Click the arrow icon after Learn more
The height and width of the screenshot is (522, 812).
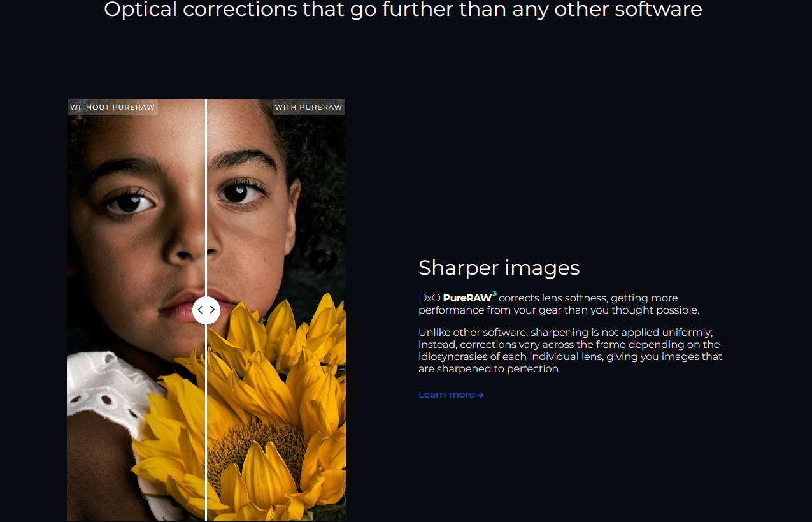tap(481, 395)
